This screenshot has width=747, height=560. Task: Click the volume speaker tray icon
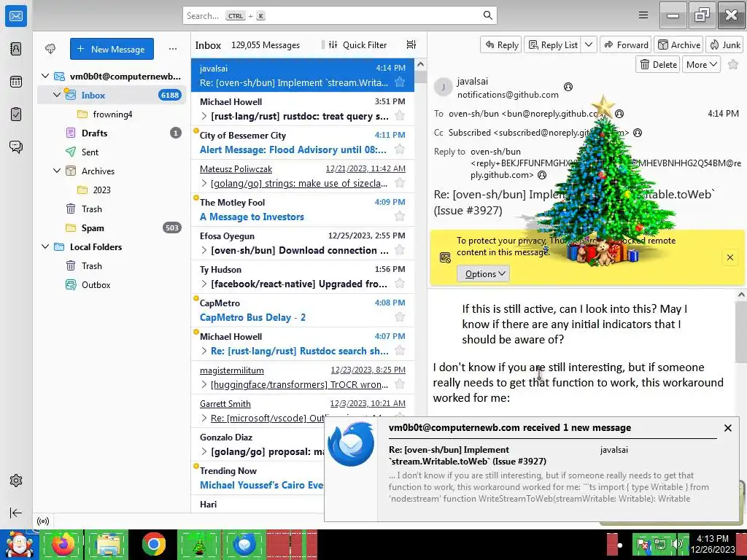[676, 544]
